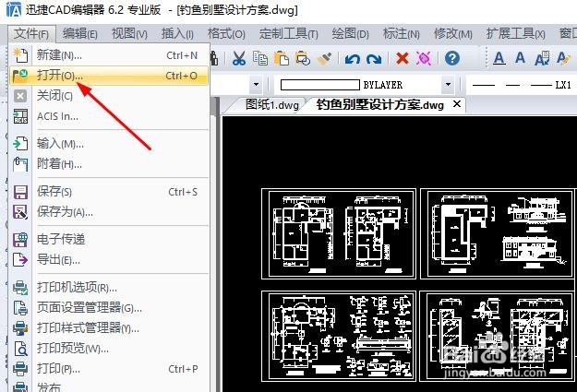
Task: Close the 钓鱼别墅设计方案.dwg tab
Action: coord(457,104)
